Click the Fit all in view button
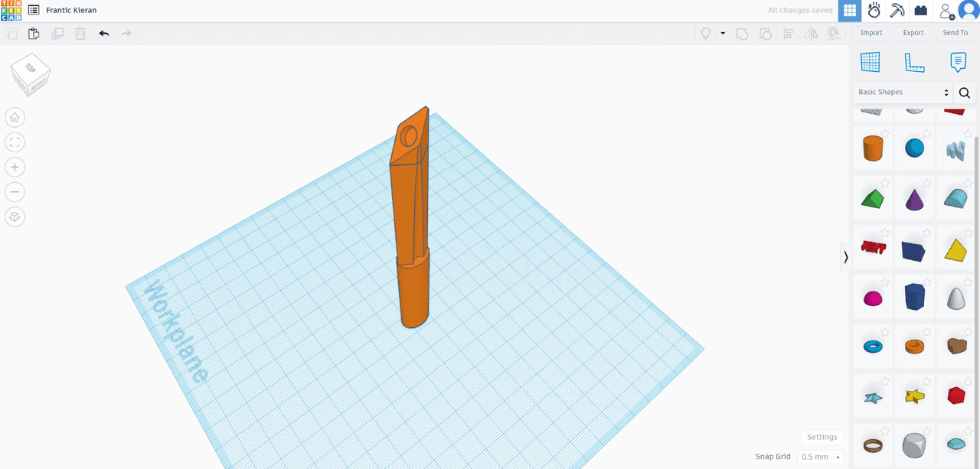Viewport: 980px width, 469px height. (x=15, y=142)
